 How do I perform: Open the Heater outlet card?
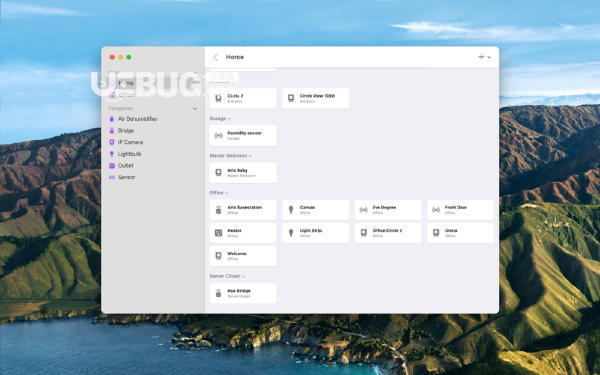tap(243, 233)
